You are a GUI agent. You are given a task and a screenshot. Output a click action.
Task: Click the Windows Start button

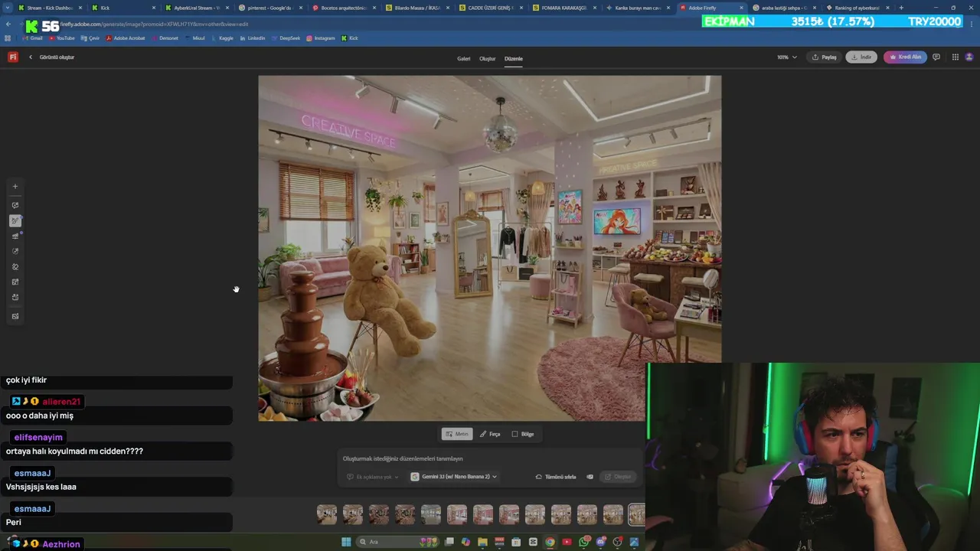click(x=346, y=542)
